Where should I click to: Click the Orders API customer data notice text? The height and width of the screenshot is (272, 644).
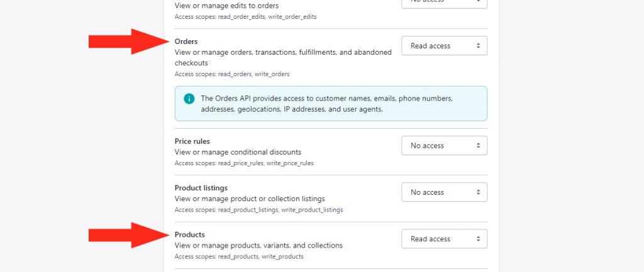pos(327,104)
